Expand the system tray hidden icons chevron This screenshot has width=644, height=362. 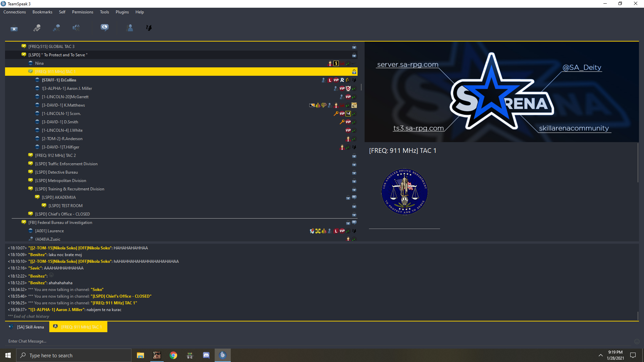pyautogui.click(x=600, y=355)
